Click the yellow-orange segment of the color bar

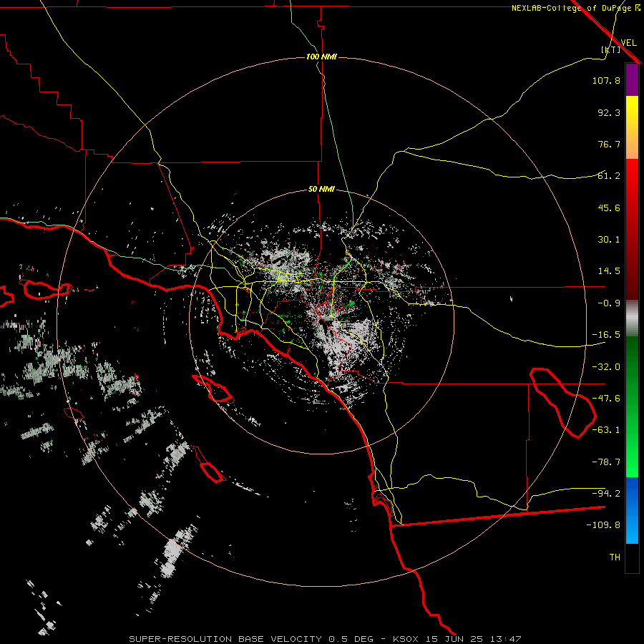click(x=632, y=127)
